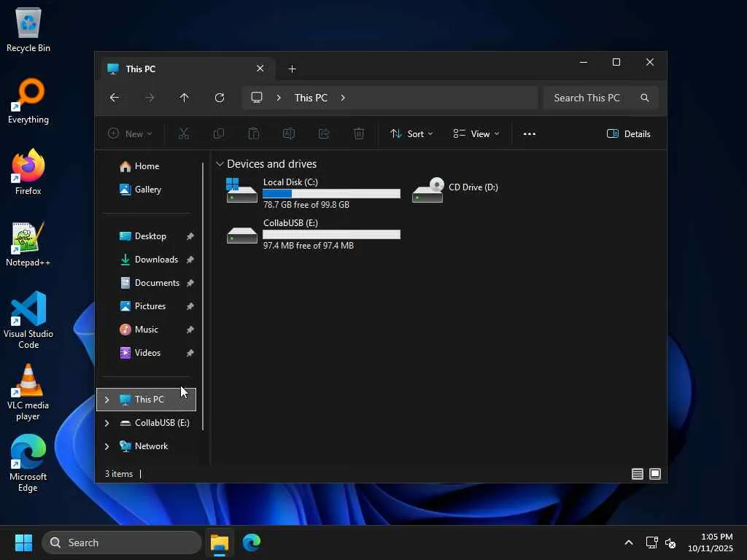Click the monitor icon in address bar
Screen dimensions: 747x560
pyautogui.click(x=257, y=98)
